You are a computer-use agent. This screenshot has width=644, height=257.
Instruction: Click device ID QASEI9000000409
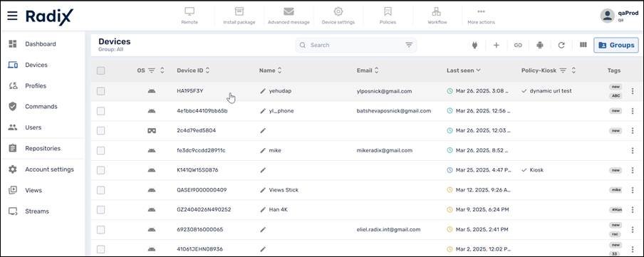[201, 190]
